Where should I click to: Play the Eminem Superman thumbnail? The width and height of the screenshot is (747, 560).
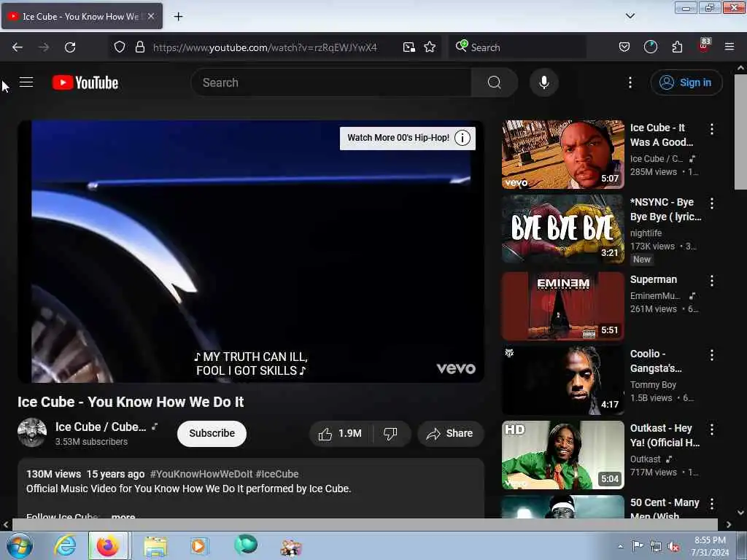coord(562,306)
